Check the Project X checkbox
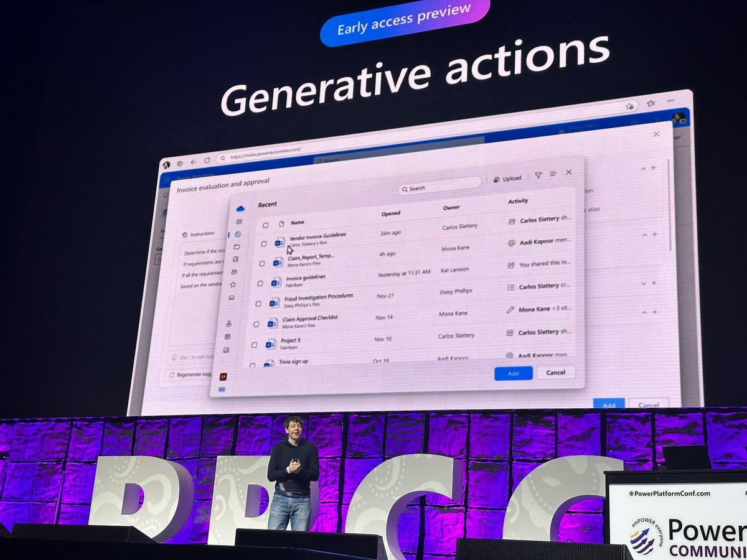Screen dimensions: 747x560 (x=254, y=345)
